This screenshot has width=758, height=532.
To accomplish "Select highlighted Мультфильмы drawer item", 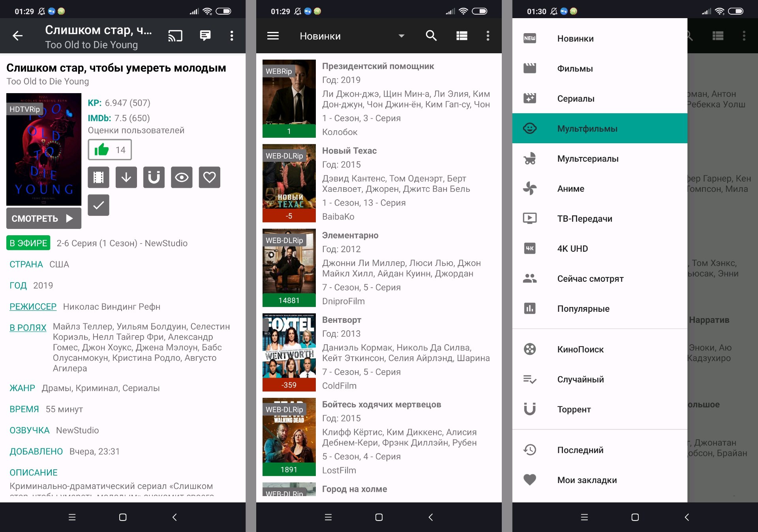I will (600, 128).
